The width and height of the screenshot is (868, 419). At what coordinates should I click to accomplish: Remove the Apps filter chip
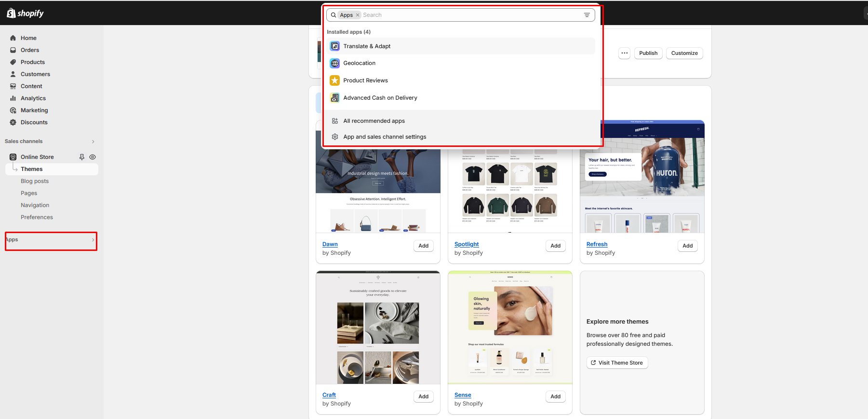click(x=358, y=15)
